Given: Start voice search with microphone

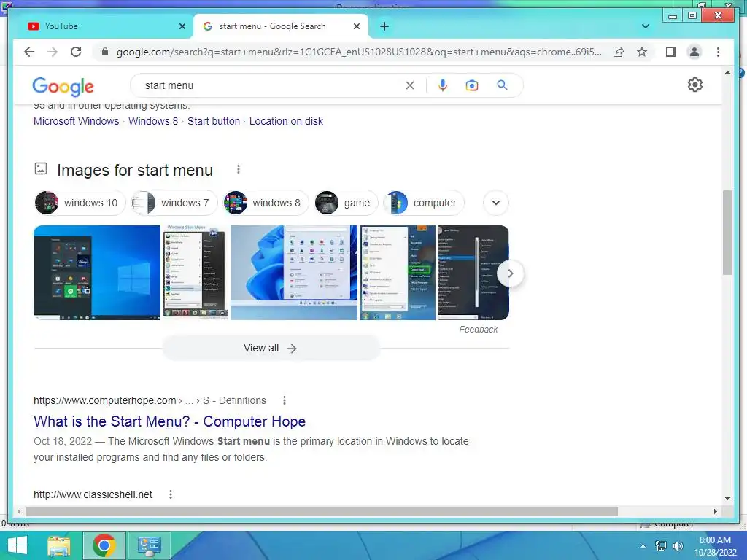Looking at the screenshot, I should 443,85.
